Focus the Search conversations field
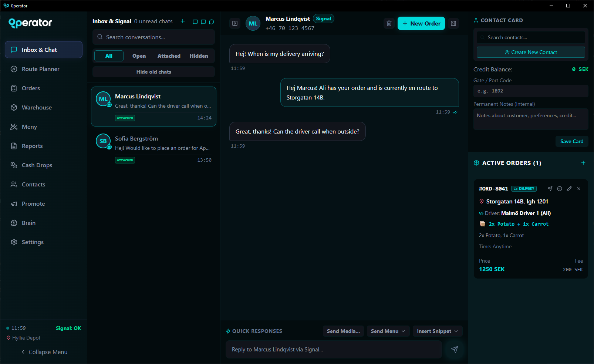 click(153, 37)
